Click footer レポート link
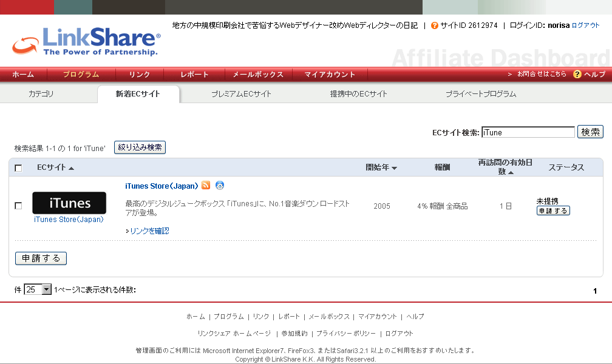This screenshot has width=612, height=364. click(x=289, y=317)
